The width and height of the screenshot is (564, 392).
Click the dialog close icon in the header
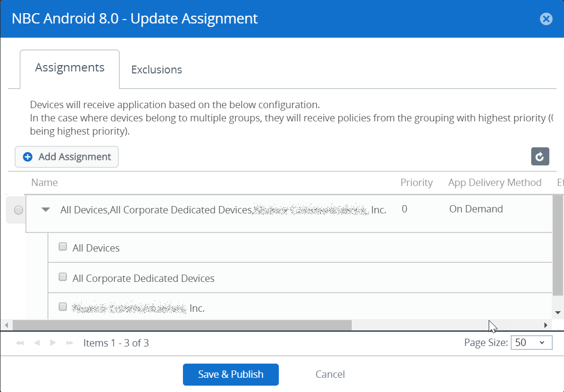[546, 19]
